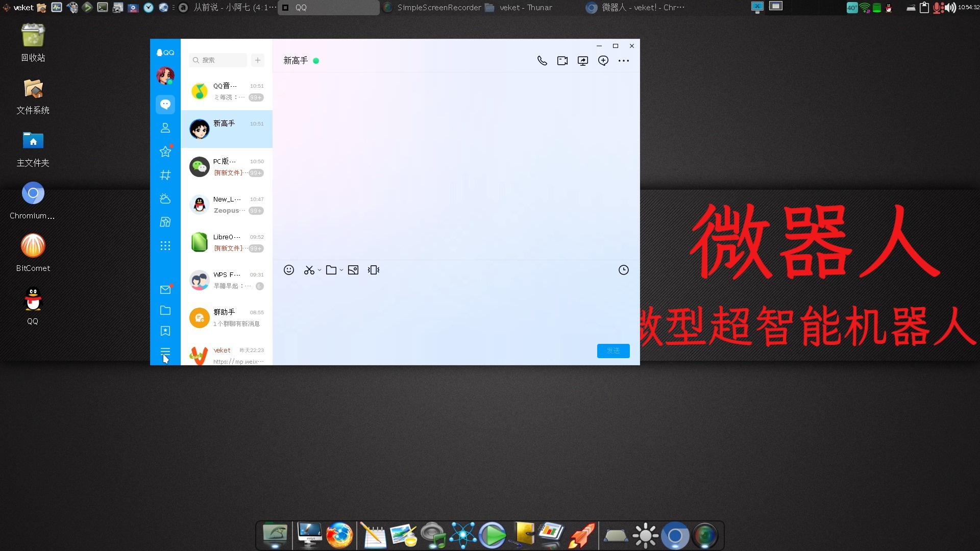
Task: Open the more apps grid icon
Action: pos(165,246)
